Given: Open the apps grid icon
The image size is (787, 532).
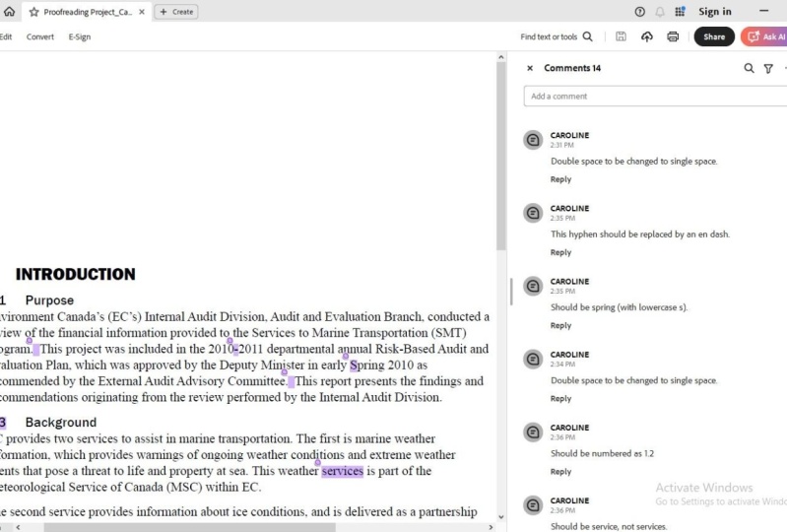Looking at the screenshot, I should pyautogui.click(x=680, y=12).
